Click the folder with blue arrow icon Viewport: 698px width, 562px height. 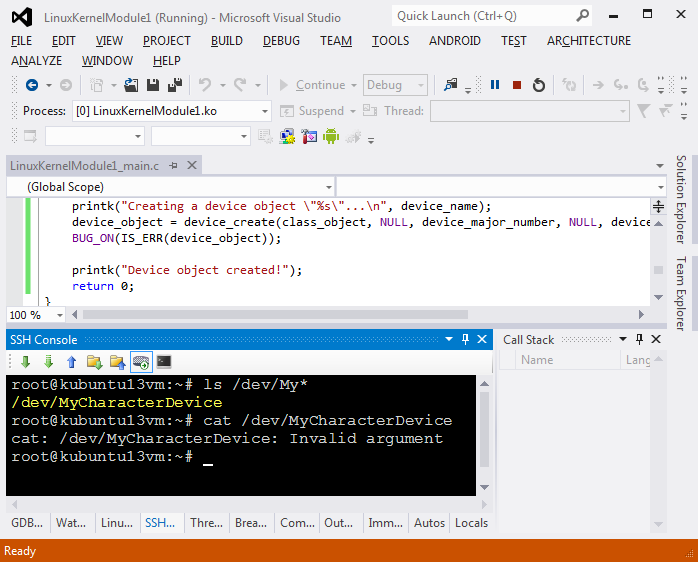[x=118, y=362]
